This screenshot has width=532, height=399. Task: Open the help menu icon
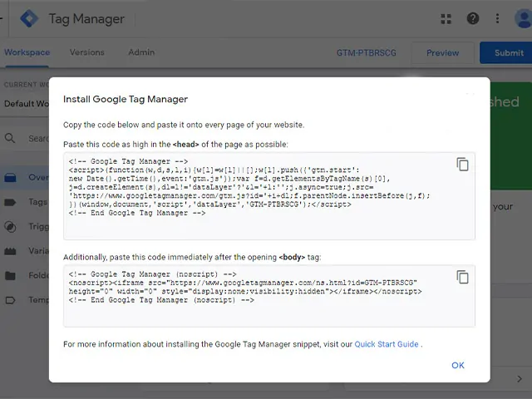pos(473,18)
